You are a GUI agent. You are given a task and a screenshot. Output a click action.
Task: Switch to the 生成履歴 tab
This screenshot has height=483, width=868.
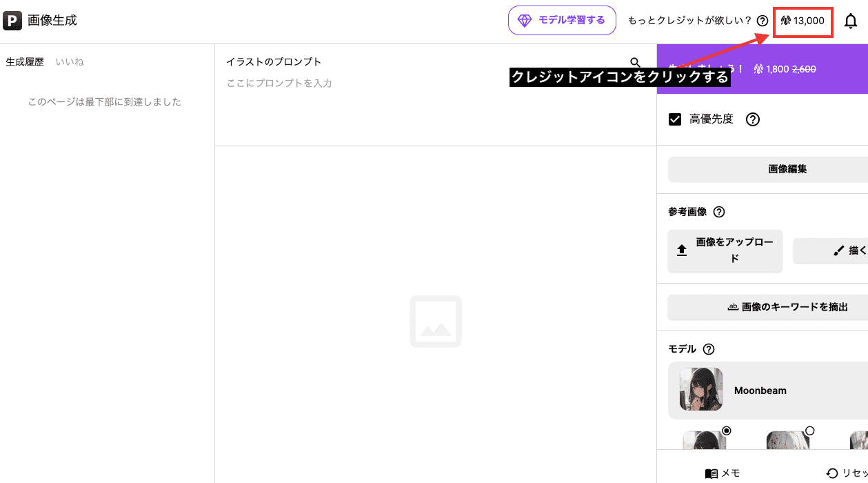click(25, 62)
